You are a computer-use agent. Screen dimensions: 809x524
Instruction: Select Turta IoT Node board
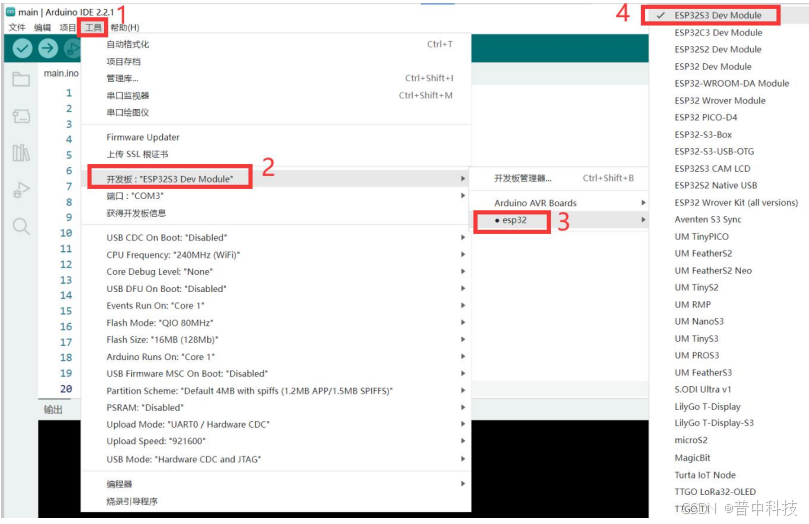729,475
